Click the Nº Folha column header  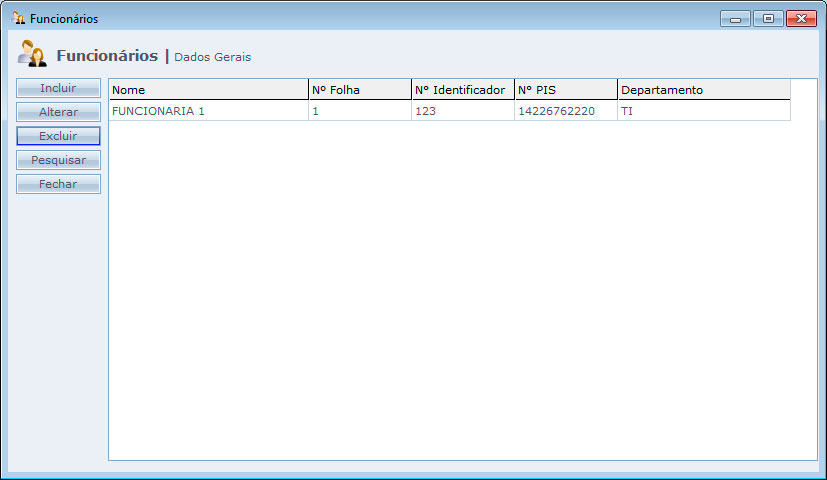pyautogui.click(x=359, y=90)
